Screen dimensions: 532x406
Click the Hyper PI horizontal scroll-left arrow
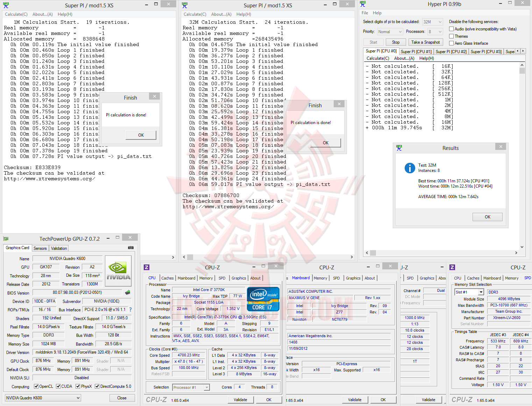(367, 253)
